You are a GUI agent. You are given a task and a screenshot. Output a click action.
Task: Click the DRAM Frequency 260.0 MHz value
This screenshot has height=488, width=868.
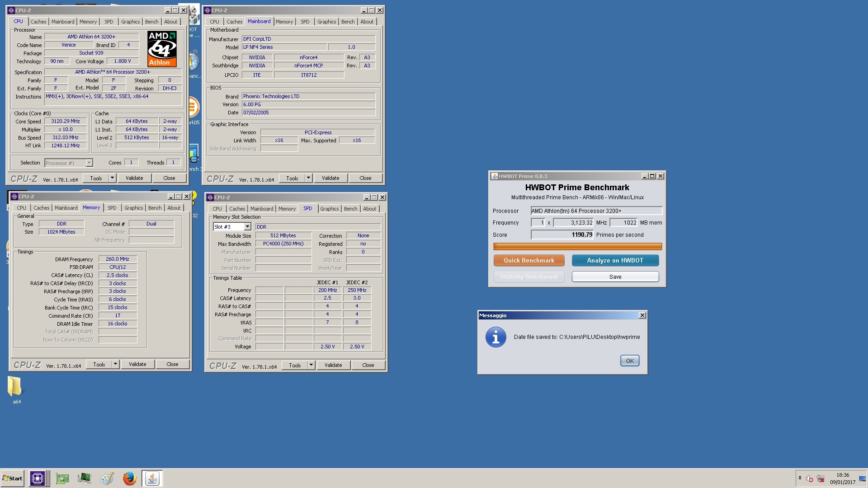point(118,259)
